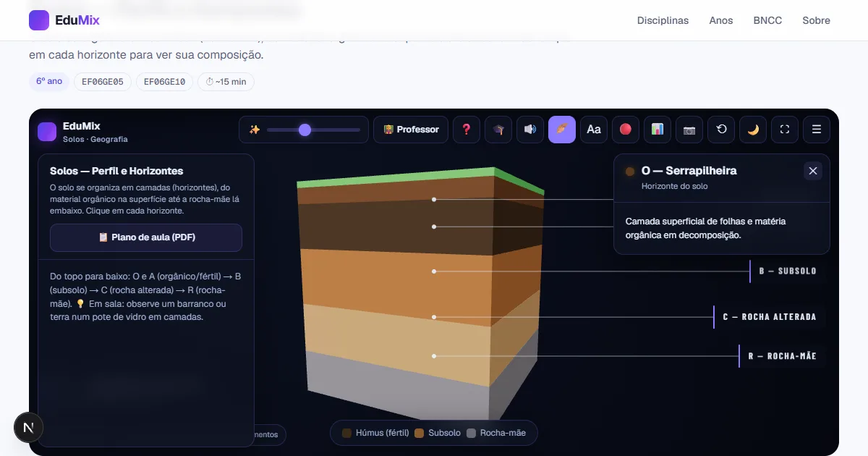Image resolution: width=868 pixels, height=456 pixels.
Task: Adjust the toolbar slider
Action: coord(313,130)
